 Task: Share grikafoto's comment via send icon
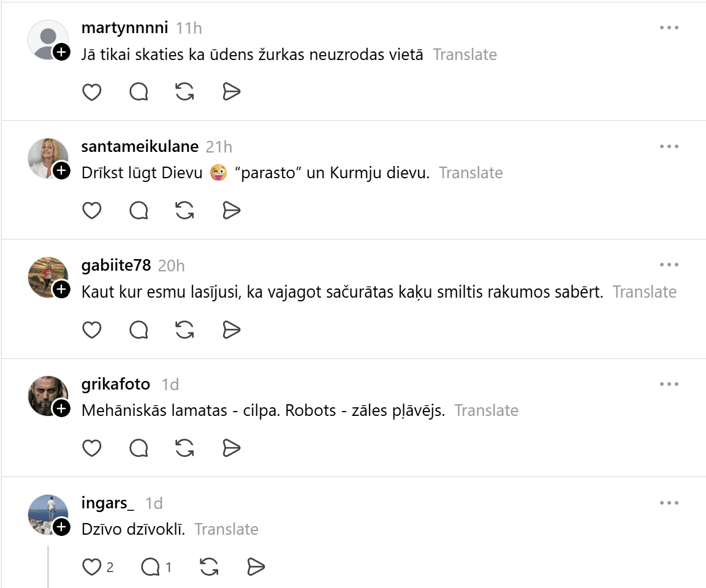click(x=231, y=448)
